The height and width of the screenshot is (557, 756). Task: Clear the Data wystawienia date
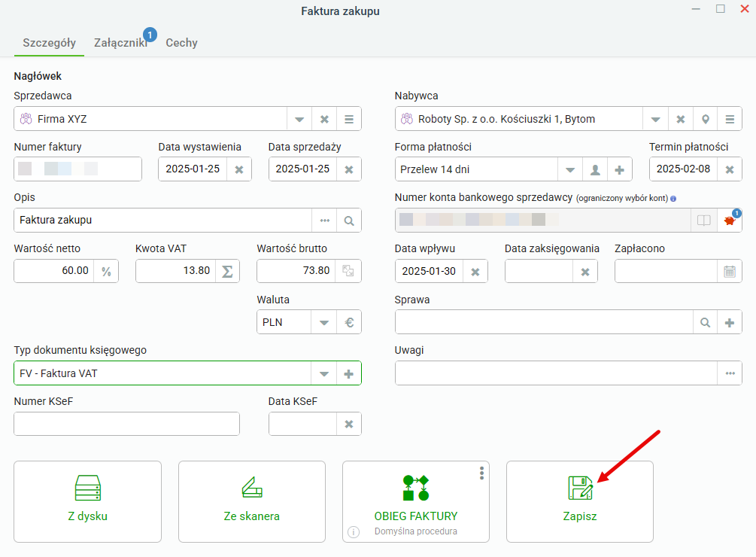(x=239, y=169)
